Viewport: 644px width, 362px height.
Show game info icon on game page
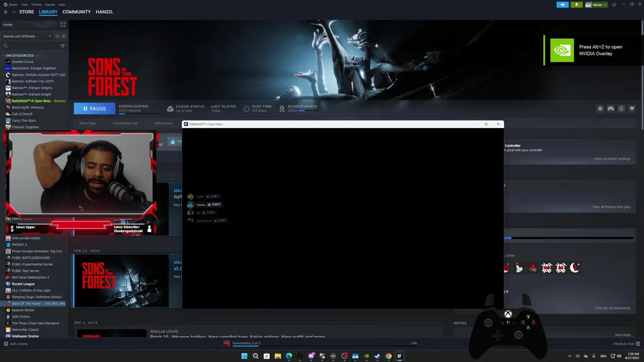pyautogui.click(x=621, y=109)
